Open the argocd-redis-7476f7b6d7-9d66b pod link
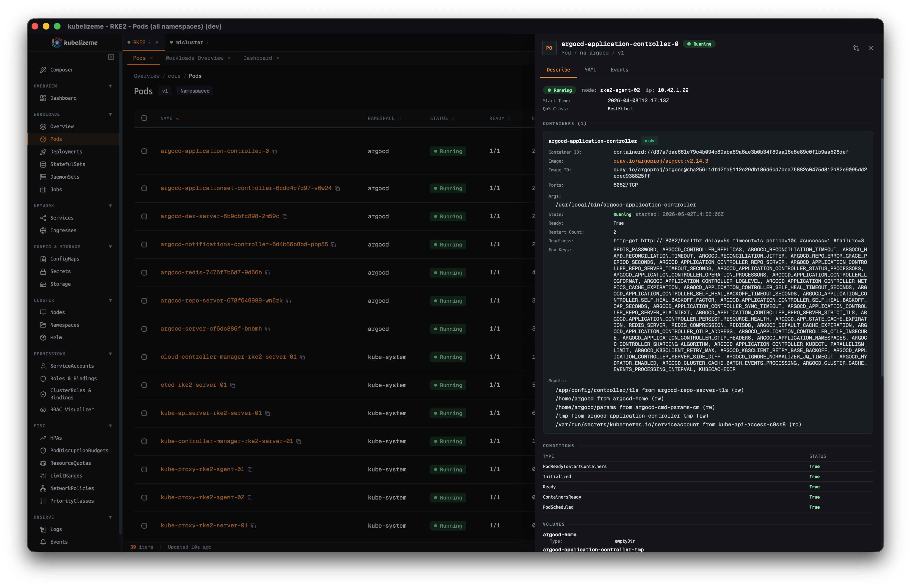 click(x=211, y=273)
